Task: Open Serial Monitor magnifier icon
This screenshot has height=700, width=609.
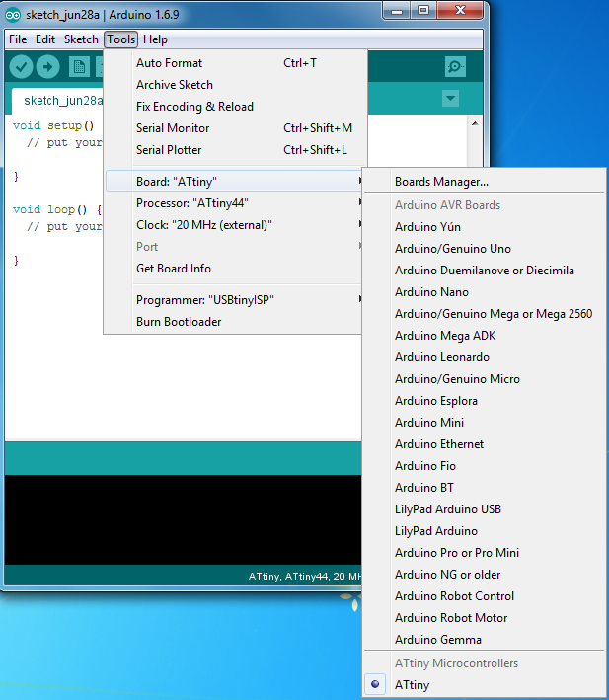Action: (455, 67)
